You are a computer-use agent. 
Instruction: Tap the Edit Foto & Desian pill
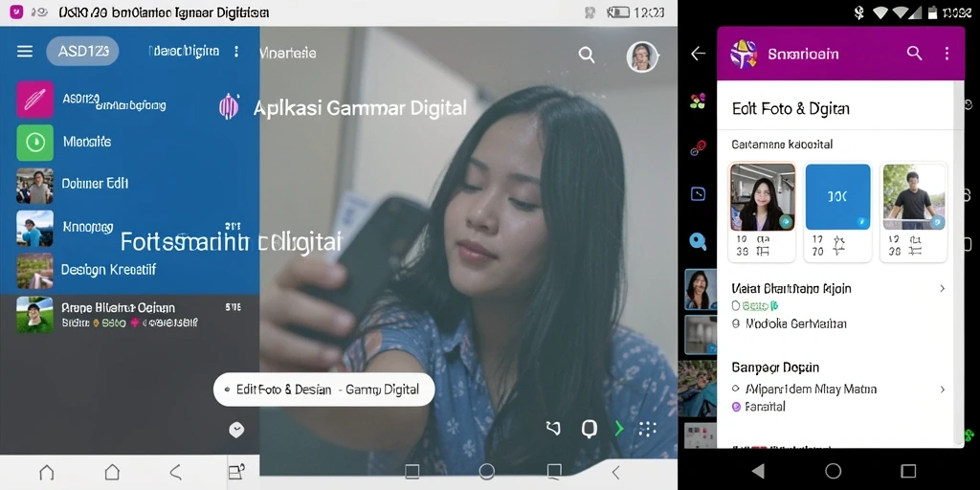coord(323,390)
